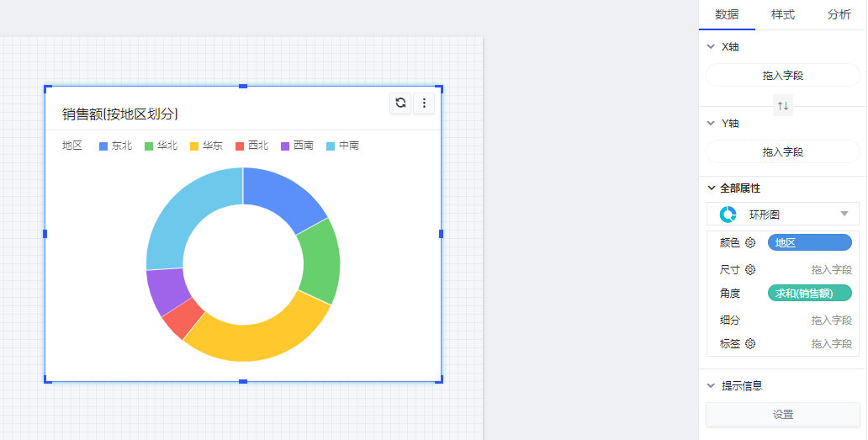Click the 西北 red legend color swatch
The image size is (868, 440).
(240, 146)
